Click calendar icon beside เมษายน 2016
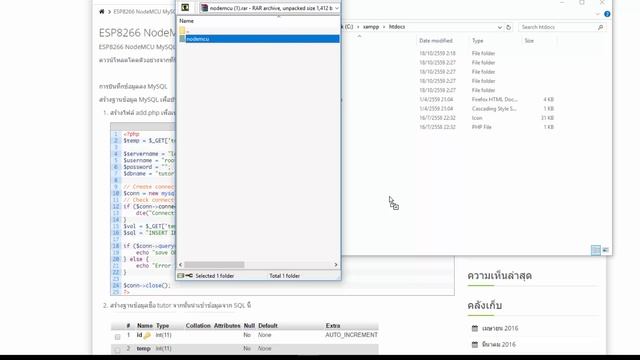The image size is (640, 360). pos(475,328)
